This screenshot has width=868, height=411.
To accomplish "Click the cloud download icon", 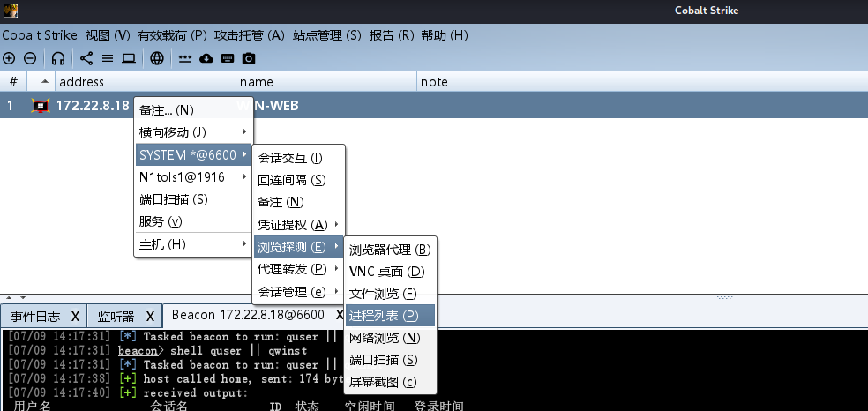I will point(206,58).
